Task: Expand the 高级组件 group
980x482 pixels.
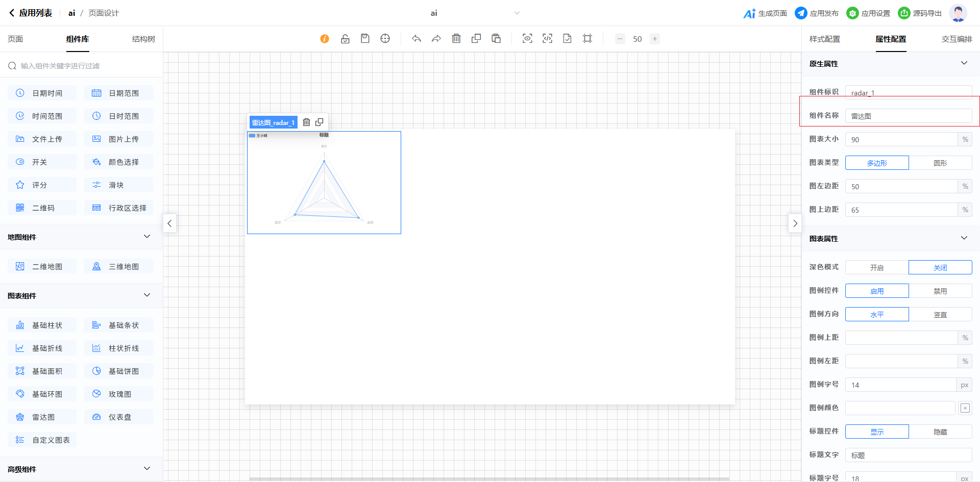Action: click(x=147, y=469)
